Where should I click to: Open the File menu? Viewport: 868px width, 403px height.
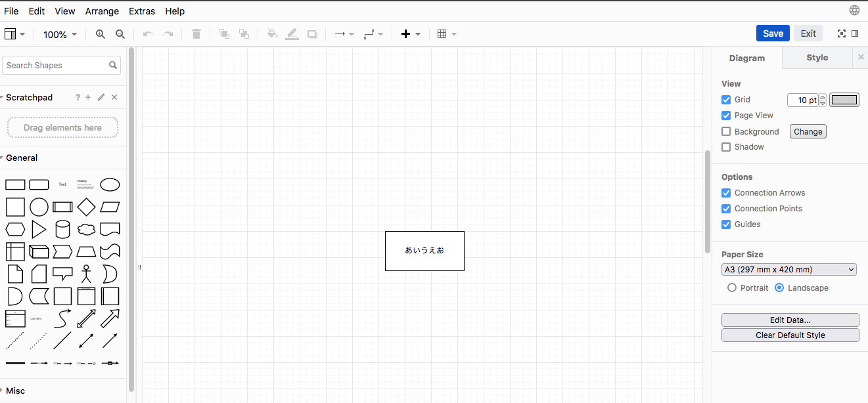click(11, 11)
